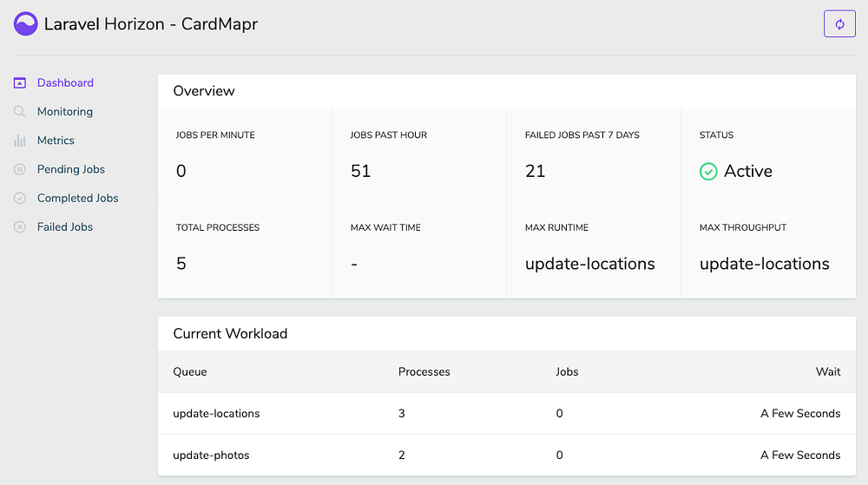
Task: Show the Failed Jobs page
Action: (65, 227)
